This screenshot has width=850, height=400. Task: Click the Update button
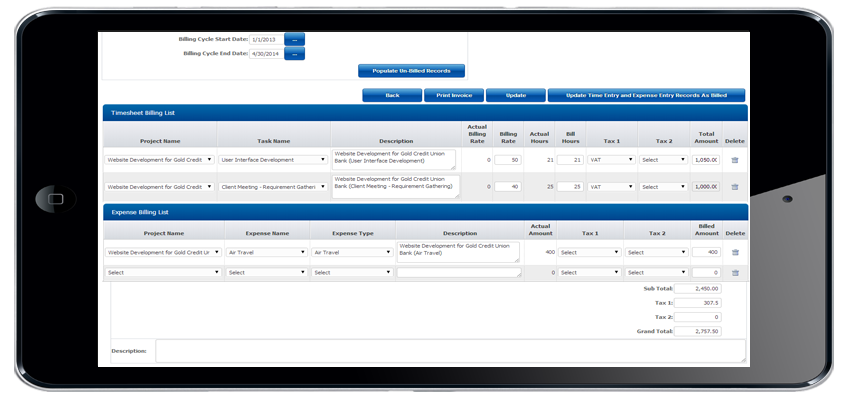pyautogui.click(x=516, y=95)
